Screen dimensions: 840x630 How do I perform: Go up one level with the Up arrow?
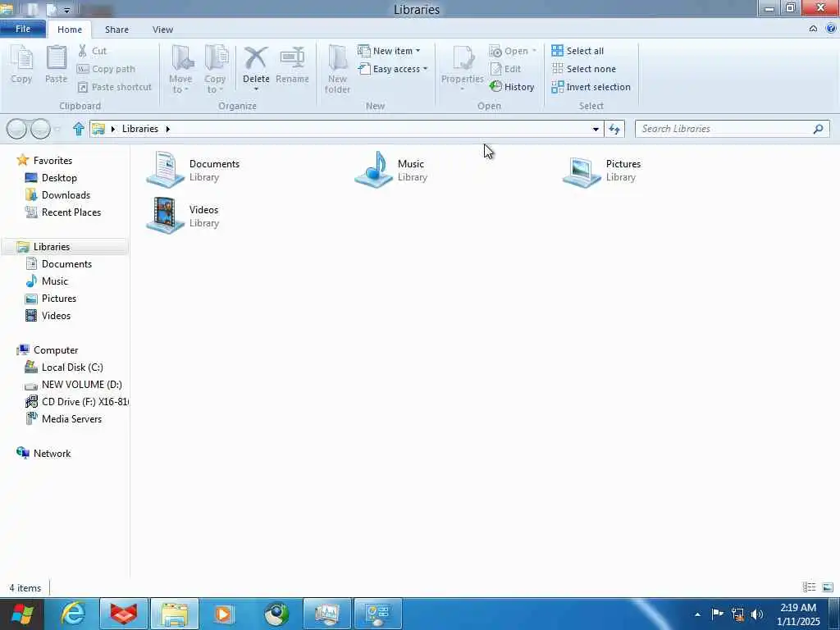click(78, 129)
